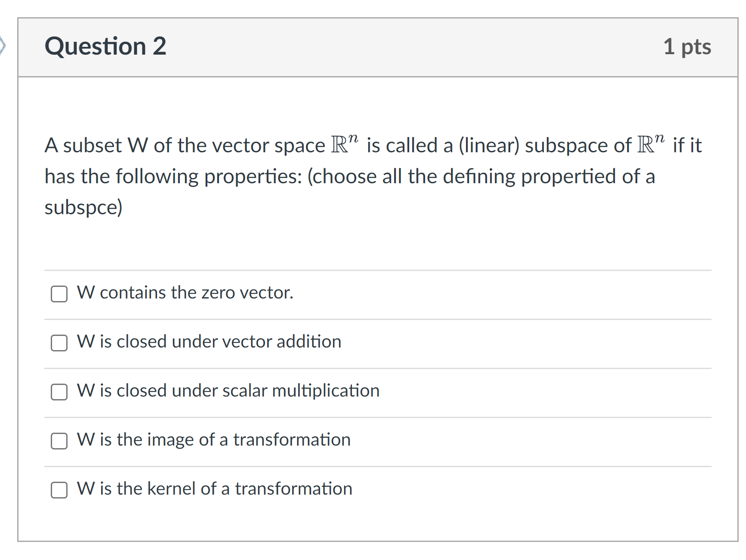Click the image of a transformation text

click(x=213, y=440)
